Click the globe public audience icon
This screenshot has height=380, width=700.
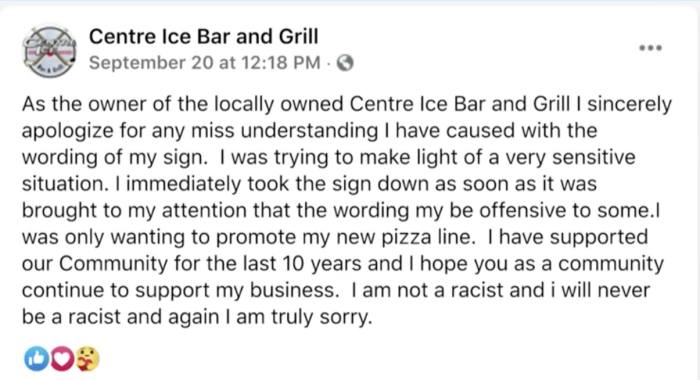coord(345,63)
